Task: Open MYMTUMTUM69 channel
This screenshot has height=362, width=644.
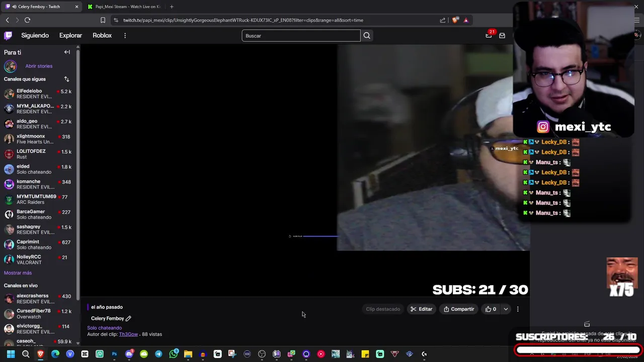Action: pyautogui.click(x=38, y=199)
